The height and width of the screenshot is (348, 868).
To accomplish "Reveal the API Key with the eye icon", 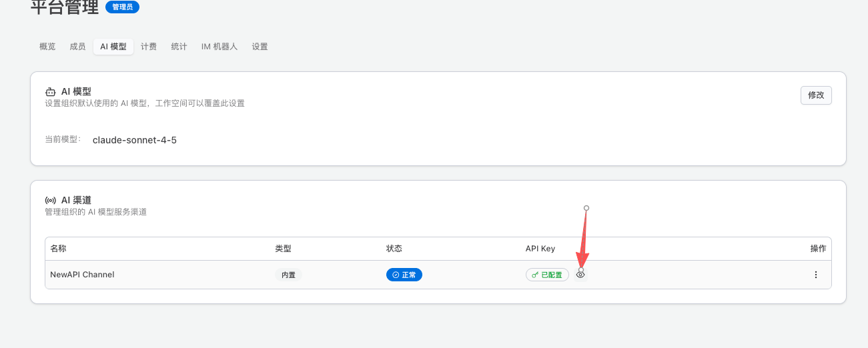I will 580,275.
